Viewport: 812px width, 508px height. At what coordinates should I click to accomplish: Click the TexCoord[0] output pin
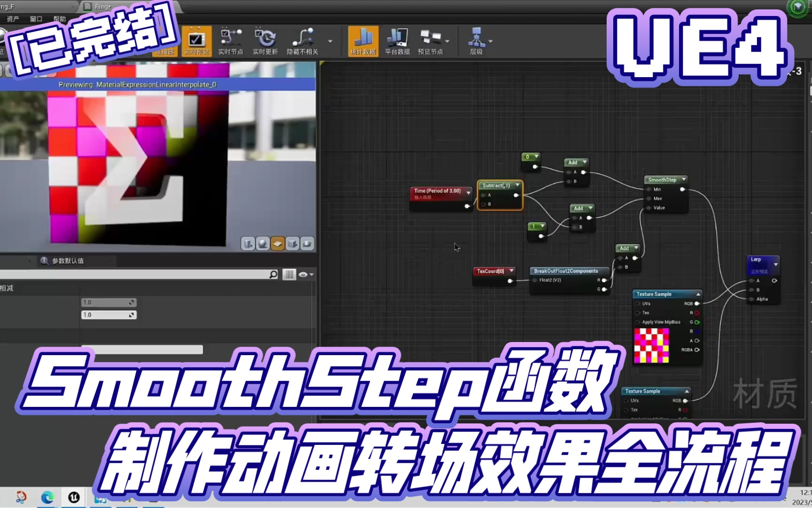510,281
